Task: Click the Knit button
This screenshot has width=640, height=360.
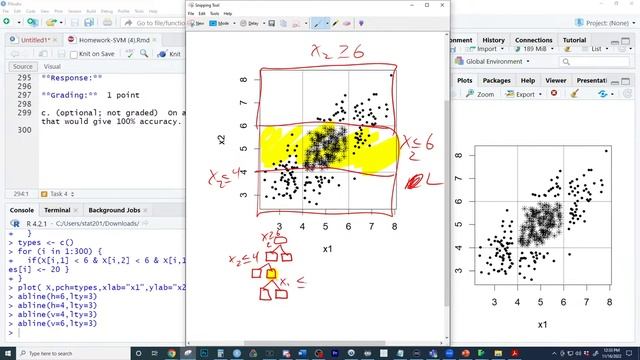Action: tap(169, 54)
